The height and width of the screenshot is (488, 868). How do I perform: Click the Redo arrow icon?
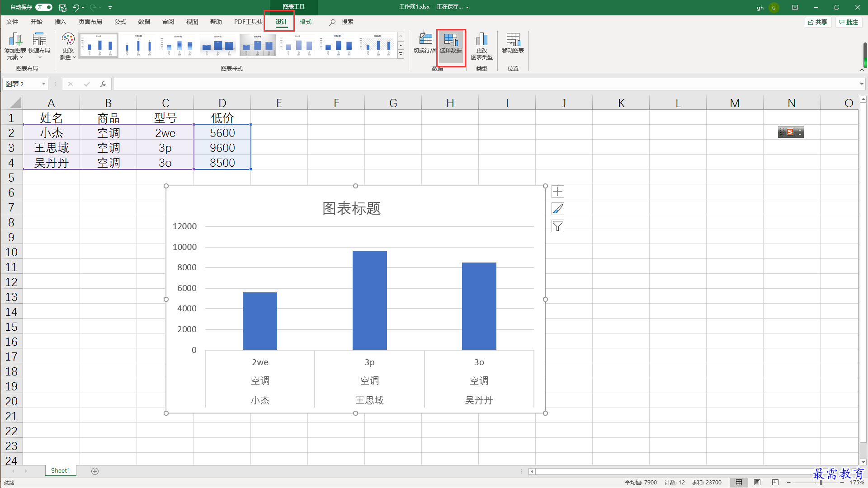coord(93,7)
